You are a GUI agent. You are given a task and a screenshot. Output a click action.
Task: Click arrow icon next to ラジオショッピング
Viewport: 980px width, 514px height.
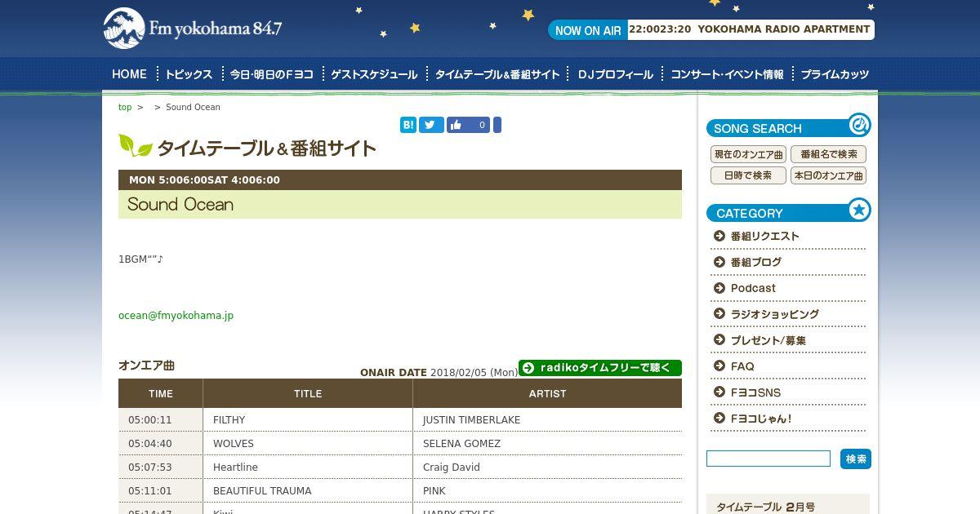[719, 314]
